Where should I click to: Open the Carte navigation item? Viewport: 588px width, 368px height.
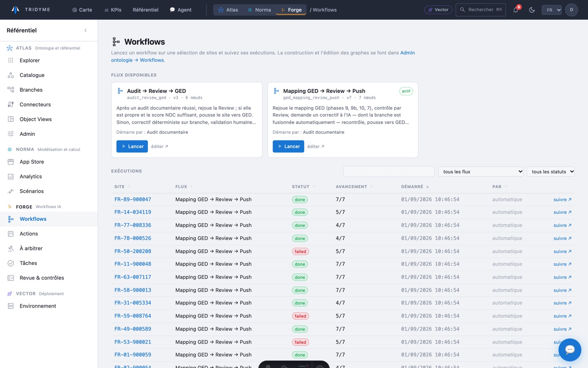click(x=82, y=10)
